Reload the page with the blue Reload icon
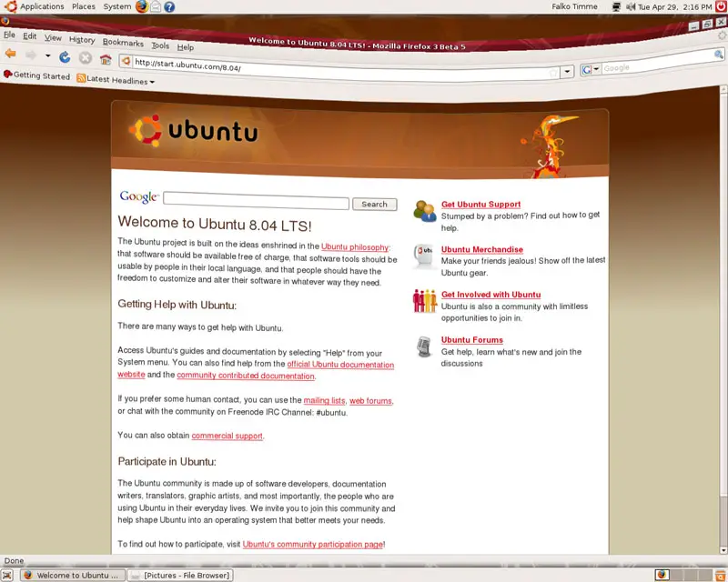728x582 pixels. [x=65, y=57]
